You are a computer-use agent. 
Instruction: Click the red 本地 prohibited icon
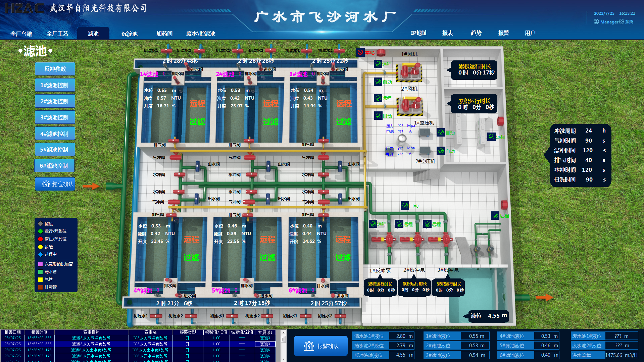point(360,52)
